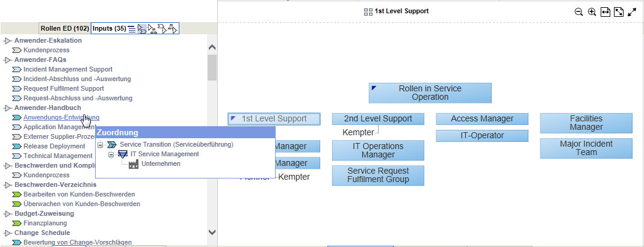Expand diagram to fullscreen view
Viewport: 644px width, 247px height.
[632, 12]
